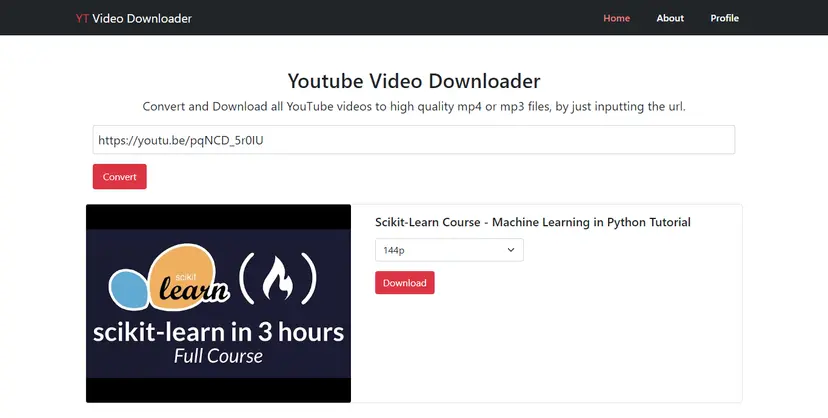Click the red Convert button

[120, 177]
